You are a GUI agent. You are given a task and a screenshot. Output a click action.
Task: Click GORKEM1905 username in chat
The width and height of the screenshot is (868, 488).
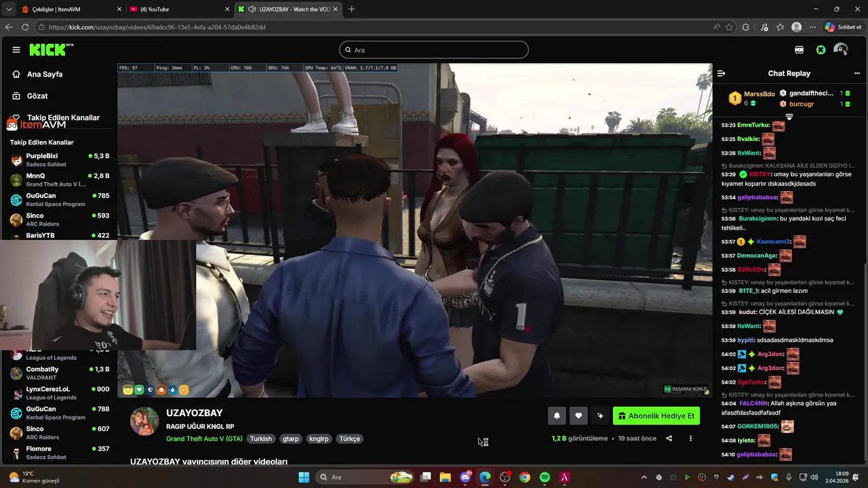click(757, 426)
